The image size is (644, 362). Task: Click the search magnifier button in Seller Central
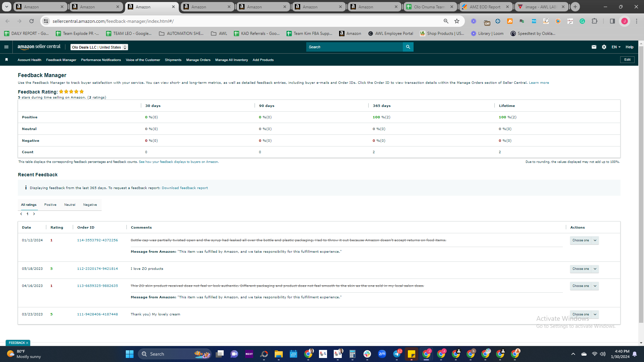(408, 47)
